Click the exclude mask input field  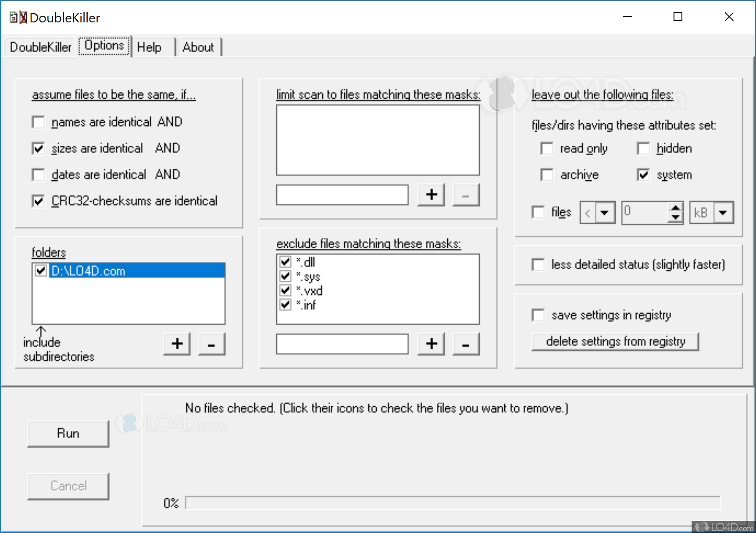(342, 344)
